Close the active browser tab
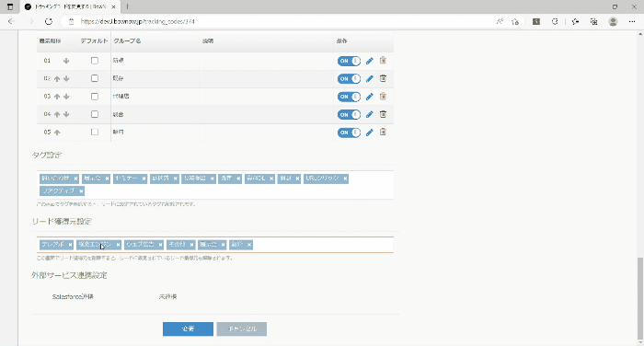 tap(114, 7)
